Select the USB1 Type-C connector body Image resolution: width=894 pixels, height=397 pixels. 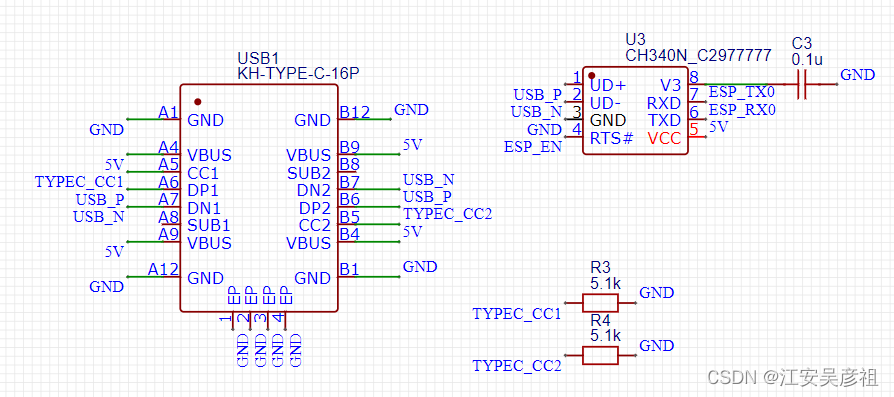(259, 198)
